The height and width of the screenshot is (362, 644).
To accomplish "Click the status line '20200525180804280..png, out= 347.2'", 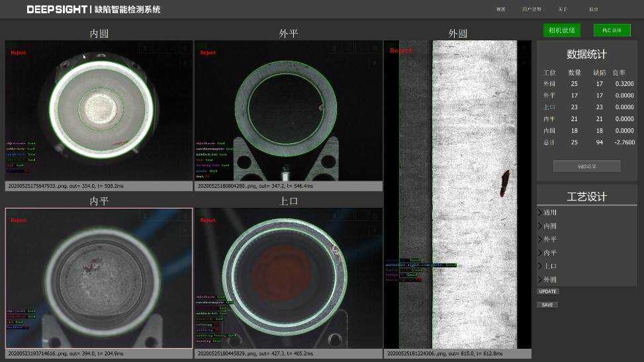I will 289,186.
